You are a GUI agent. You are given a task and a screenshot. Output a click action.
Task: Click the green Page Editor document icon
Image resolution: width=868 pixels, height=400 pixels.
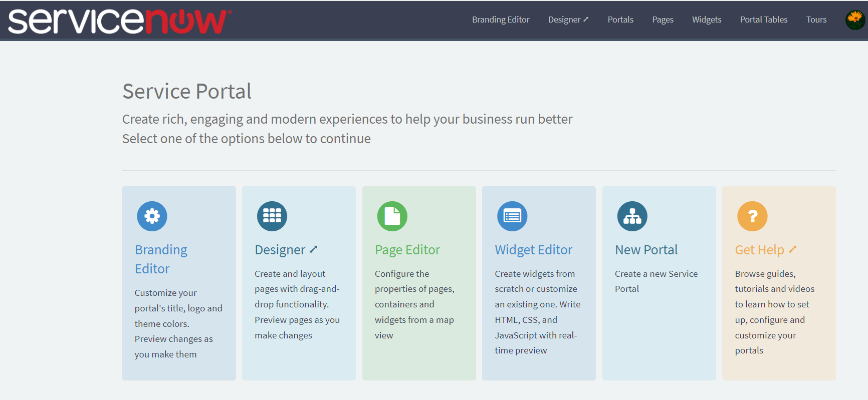tap(392, 216)
